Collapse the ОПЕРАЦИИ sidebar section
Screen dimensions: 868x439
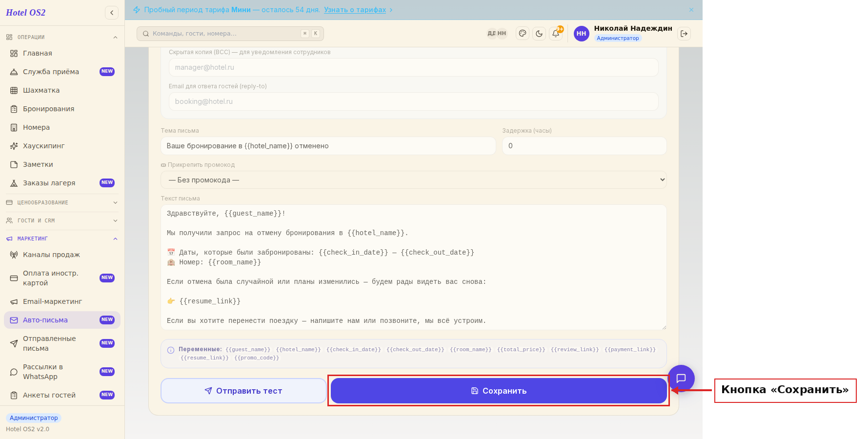[62, 37]
